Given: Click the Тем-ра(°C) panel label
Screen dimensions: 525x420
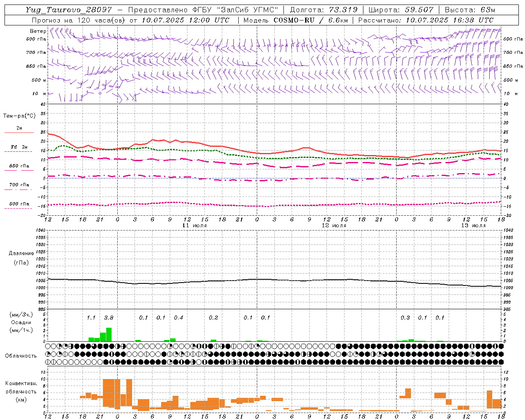Looking at the screenshot, I should 19,116.
